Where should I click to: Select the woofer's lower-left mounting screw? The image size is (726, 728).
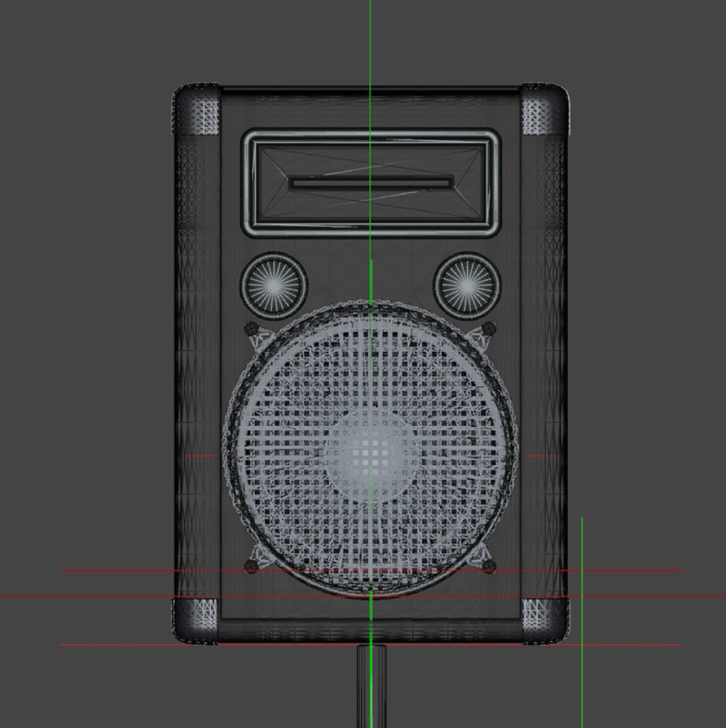pyautogui.click(x=251, y=566)
